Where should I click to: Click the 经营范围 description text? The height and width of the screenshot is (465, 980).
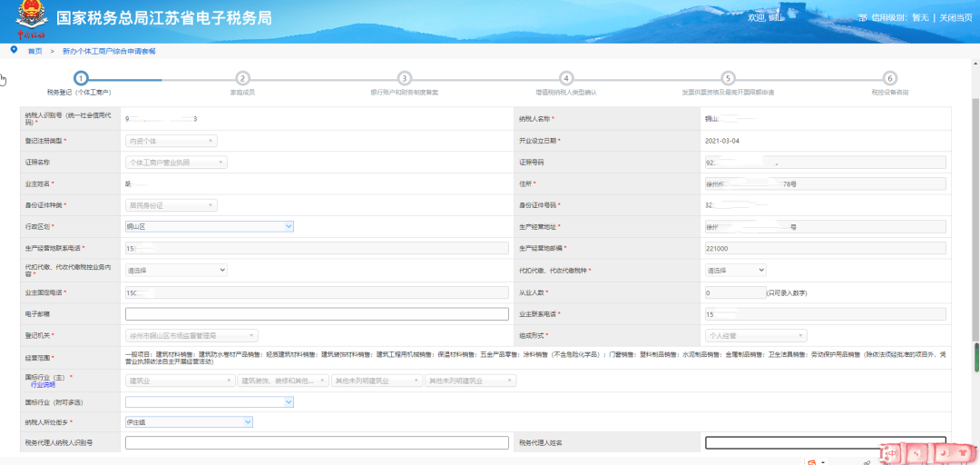click(x=535, y=358)
